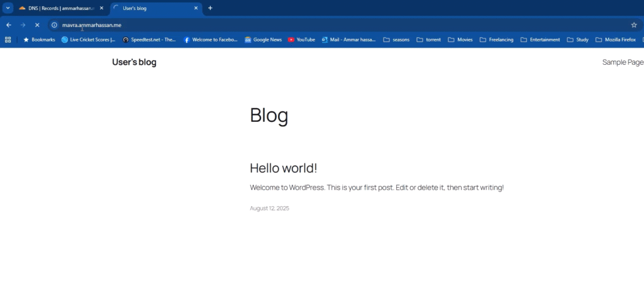Viewport: 644px width, 301px height.
Task: Open the Hello world! post
Action: [x=283, y=168]
